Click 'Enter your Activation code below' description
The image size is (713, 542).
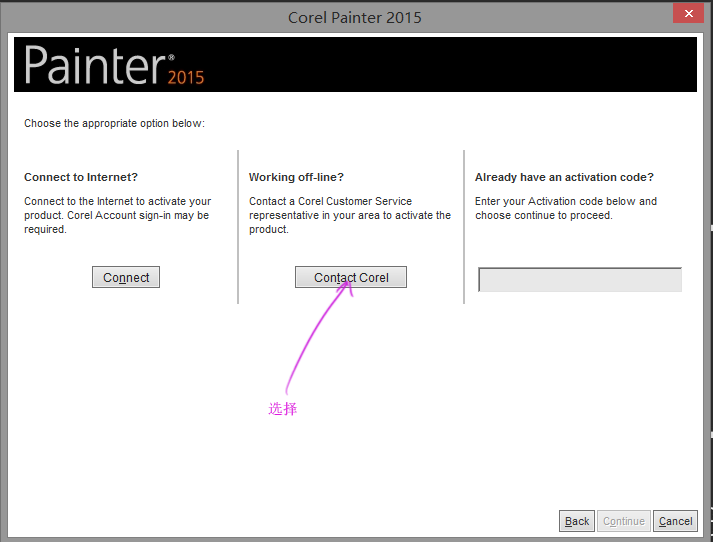point(566,208)
